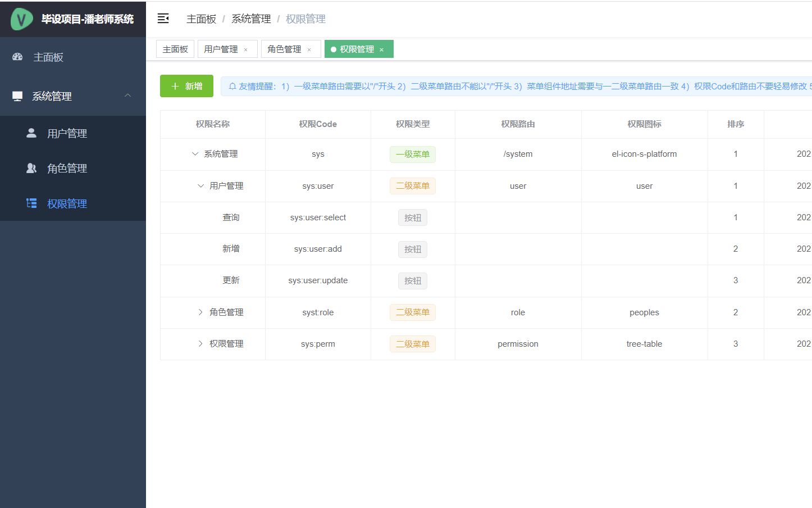
Task: Close the 权限管理 tab
Action: (x=381, y=50)
